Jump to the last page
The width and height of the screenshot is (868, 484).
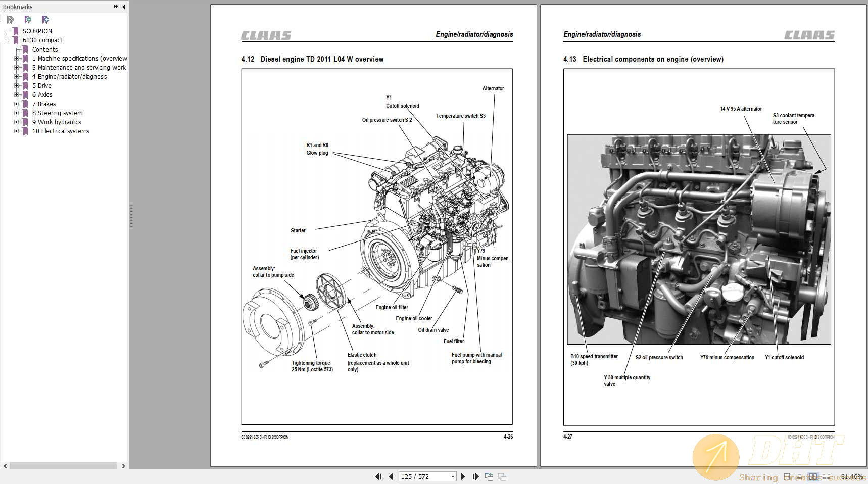[x=475, y=476]
